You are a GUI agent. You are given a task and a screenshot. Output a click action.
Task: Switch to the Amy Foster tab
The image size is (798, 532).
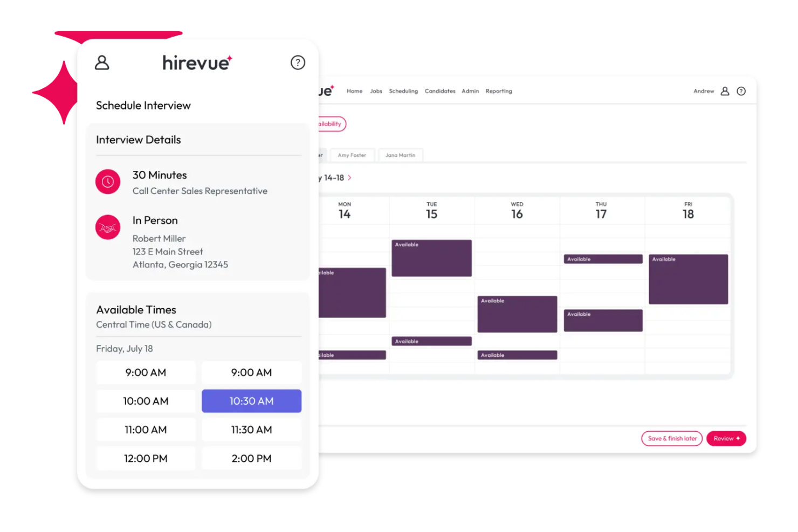(x=352, y=155)
